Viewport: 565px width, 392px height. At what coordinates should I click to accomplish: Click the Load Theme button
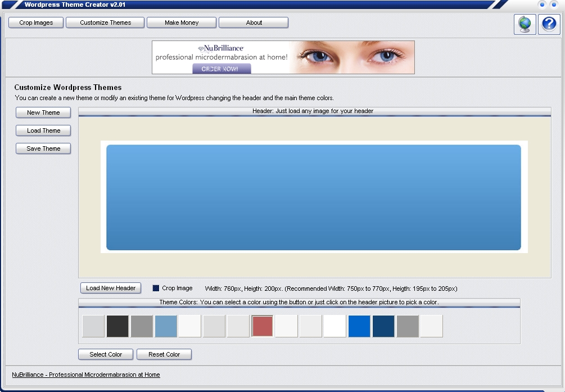43,130
